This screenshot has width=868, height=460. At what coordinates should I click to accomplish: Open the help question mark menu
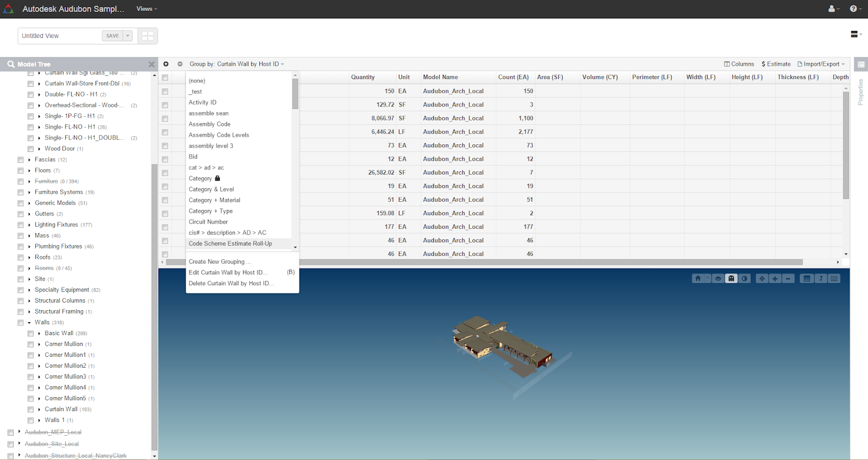pos(855,9)
